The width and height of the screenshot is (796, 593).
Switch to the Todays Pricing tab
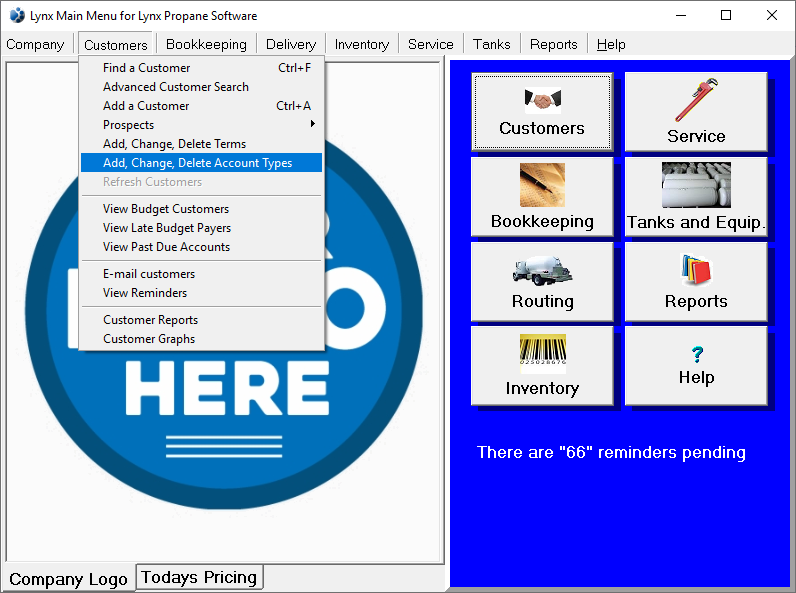tap(200, 577)
